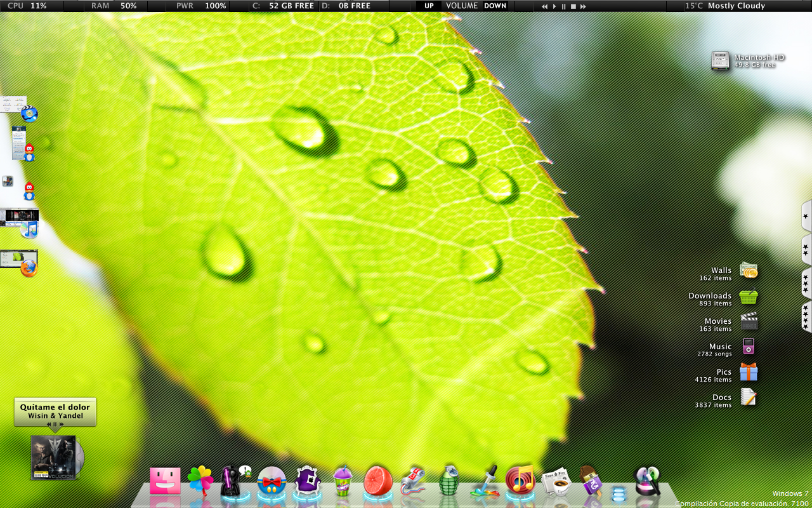Open the grapefruit half dock icon
The width and height of the screenshot is (812, 508).
pyautogui.click(x=378, y=481)
